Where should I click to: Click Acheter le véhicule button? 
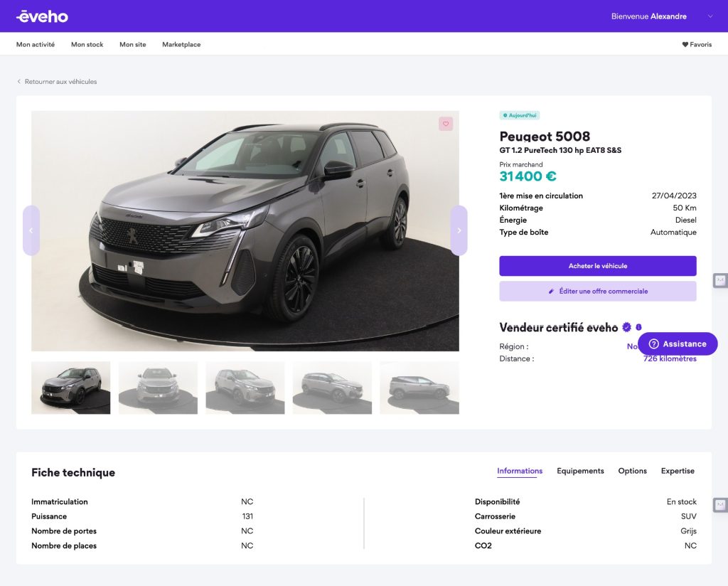pyautogui.click(x=597, y=266)
